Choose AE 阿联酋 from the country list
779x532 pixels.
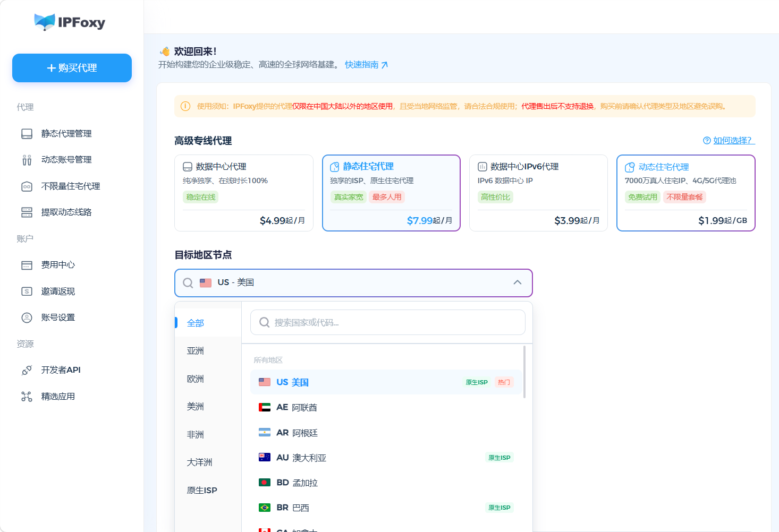tap(386, 407)
